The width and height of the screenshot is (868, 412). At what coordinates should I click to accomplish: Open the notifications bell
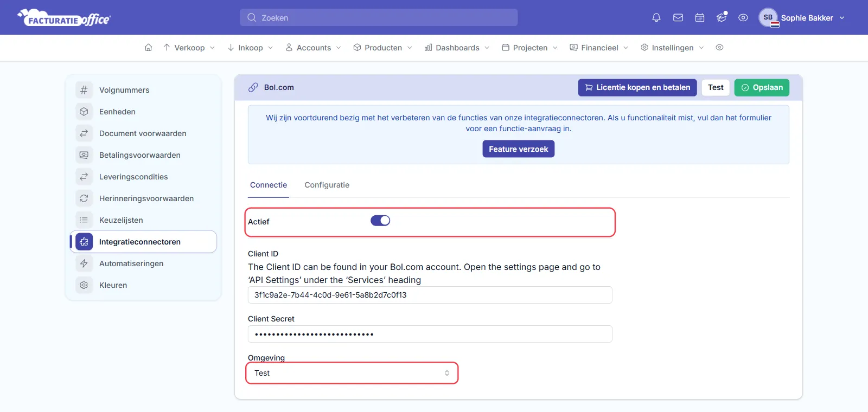pos(656,18)
